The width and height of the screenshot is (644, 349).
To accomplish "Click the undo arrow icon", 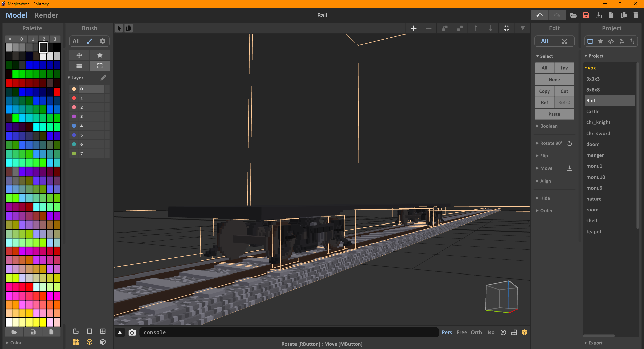I will [x=539, y=15].
